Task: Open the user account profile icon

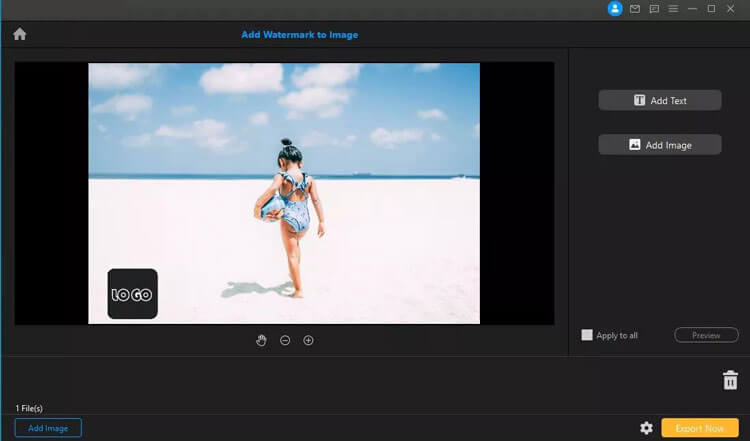Action: pyautogui.click(x=615, y=9)
